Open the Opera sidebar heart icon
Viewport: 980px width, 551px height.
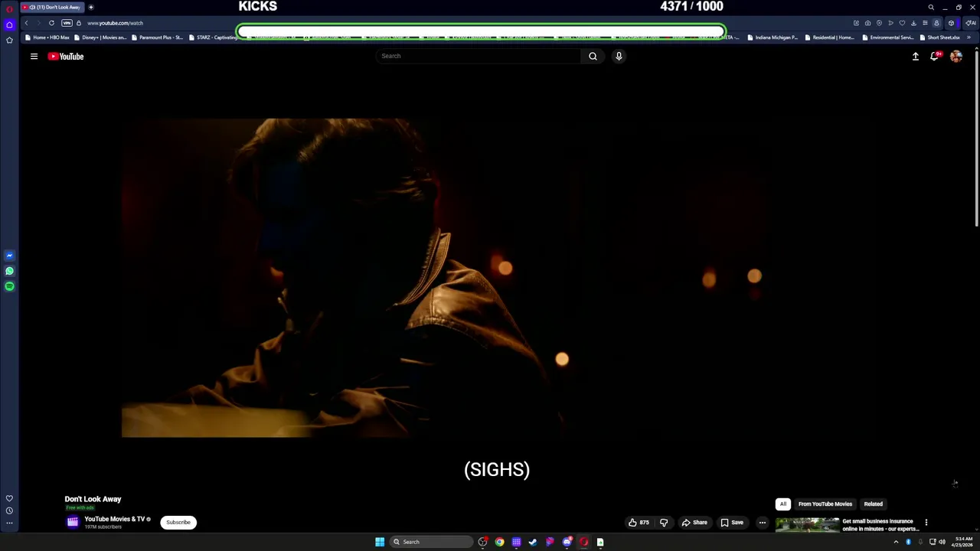[x=9, y=498]
